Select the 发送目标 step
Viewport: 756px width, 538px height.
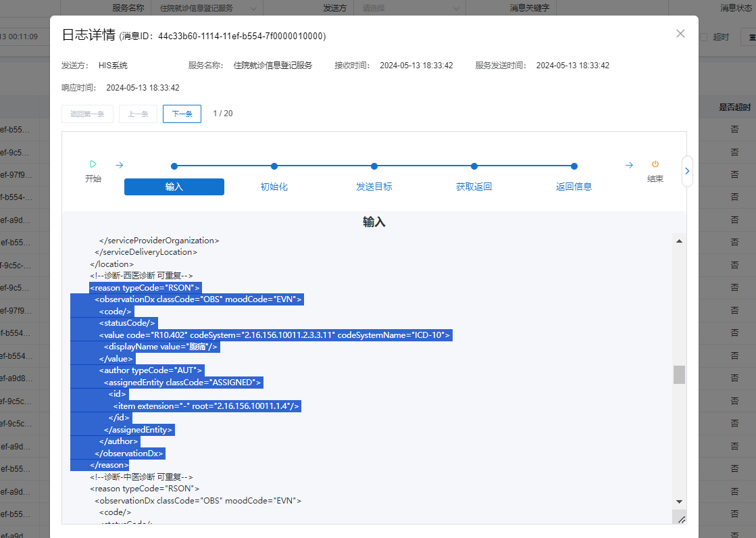coord(374,187)
